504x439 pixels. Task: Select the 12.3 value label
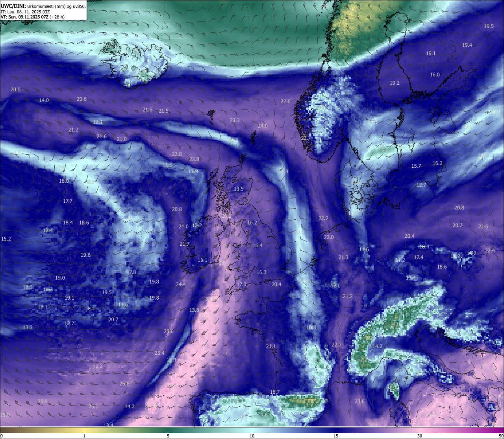pos(28,287)
